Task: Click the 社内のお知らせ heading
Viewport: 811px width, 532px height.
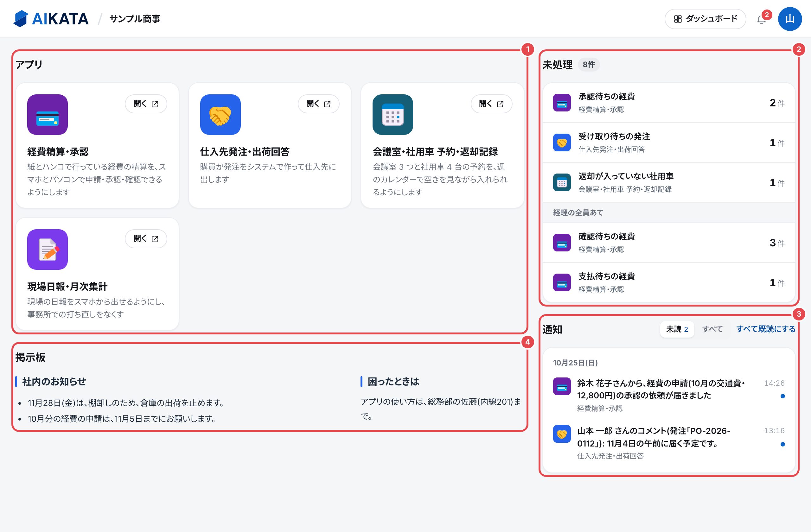Action: pyautogui.click(x=54, y=382)
